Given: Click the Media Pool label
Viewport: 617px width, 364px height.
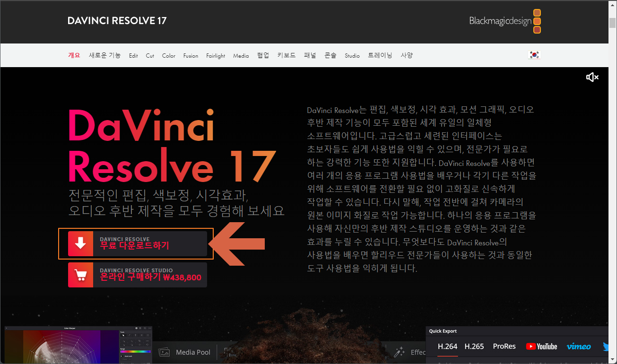Looking at the screenshot, I should pyautogui.click(x=193, y=352).
